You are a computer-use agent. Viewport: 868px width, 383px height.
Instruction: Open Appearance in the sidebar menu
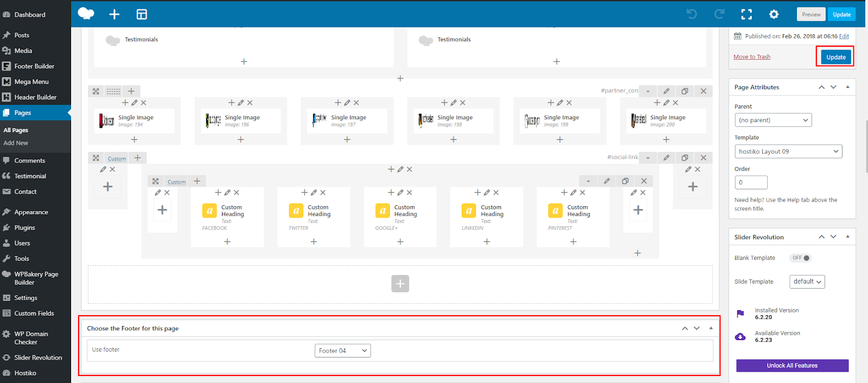click(x=31, y=212)
